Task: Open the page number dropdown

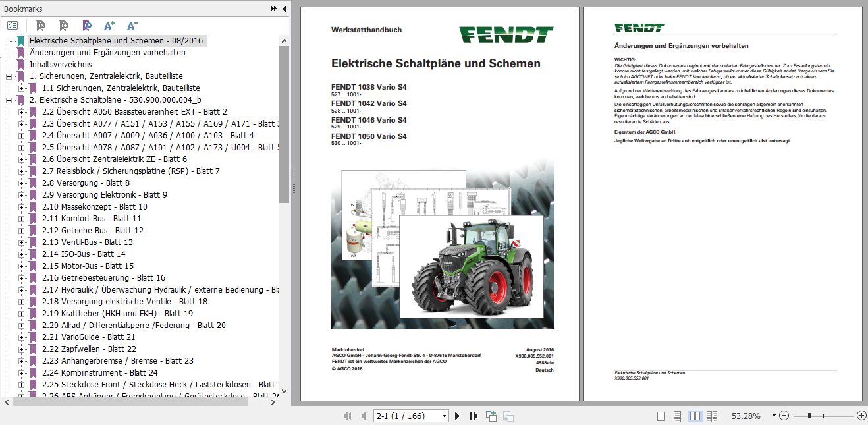Action: (x=445, y=416)
